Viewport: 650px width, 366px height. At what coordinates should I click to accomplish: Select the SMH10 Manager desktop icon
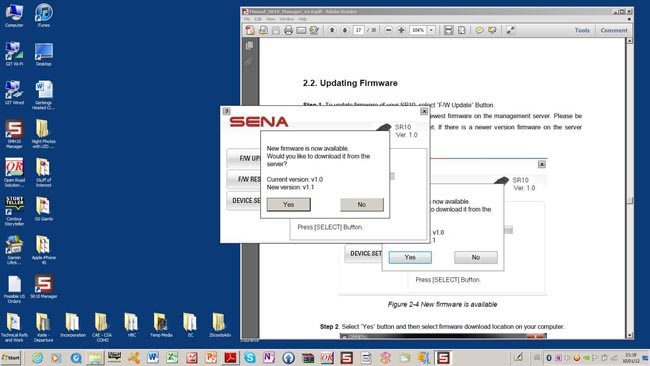point(14,134)
